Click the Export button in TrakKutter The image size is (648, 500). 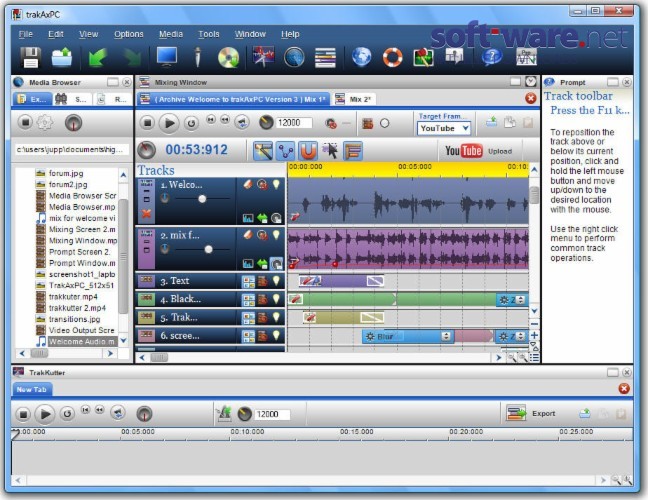[531, 413]
